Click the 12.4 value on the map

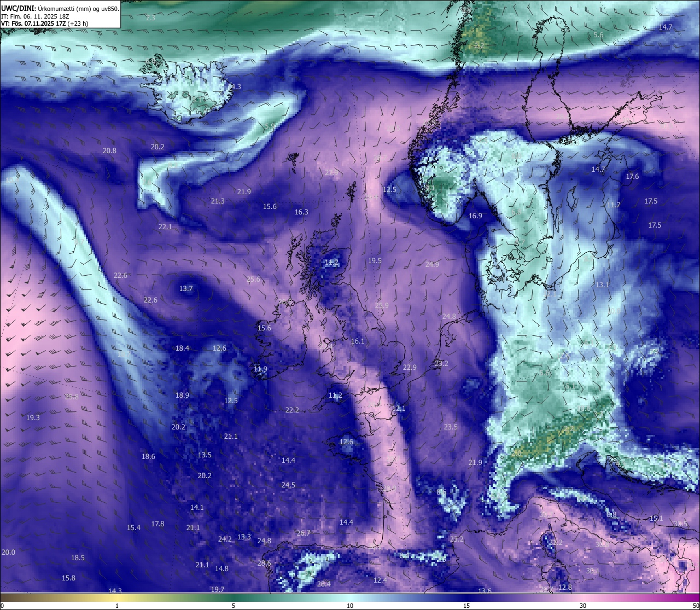point(380,580)
